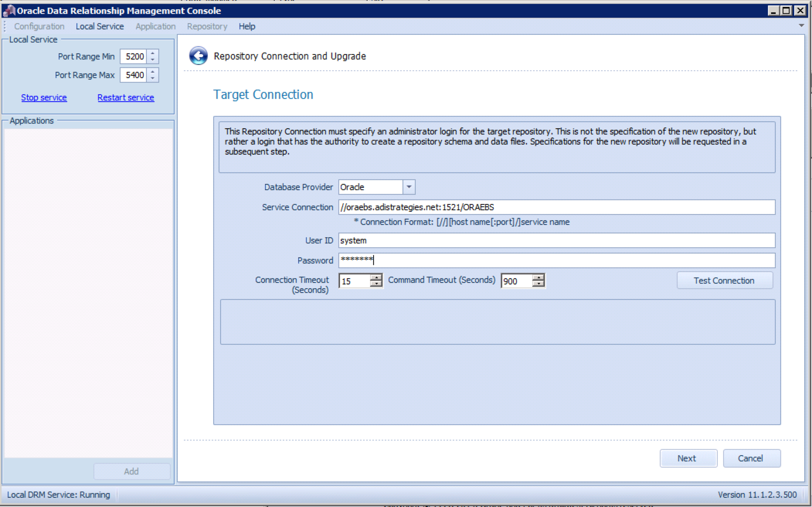Expand the Database Provider dropdown

coord(409,187)
